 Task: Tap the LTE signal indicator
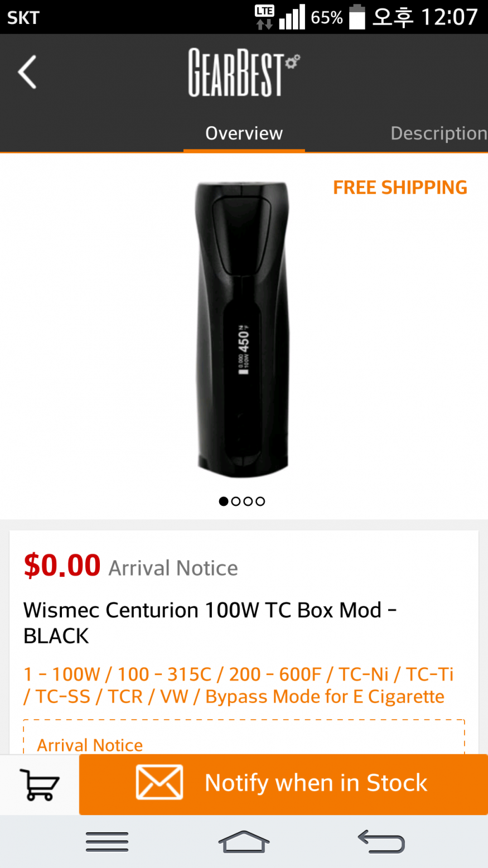(264, 17)
